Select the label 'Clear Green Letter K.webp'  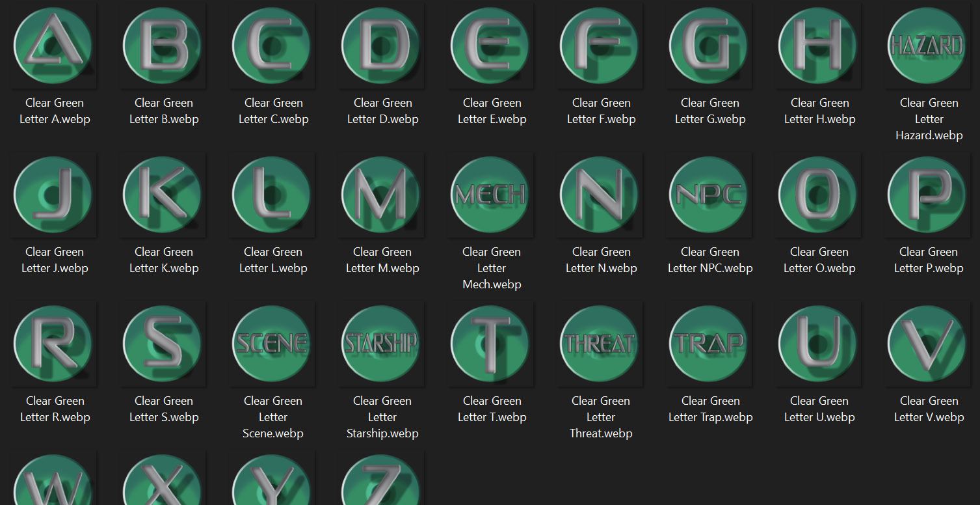(164, 260)
